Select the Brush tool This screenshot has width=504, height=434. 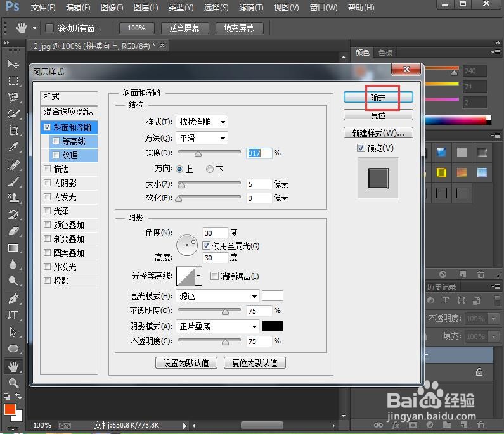13,182
